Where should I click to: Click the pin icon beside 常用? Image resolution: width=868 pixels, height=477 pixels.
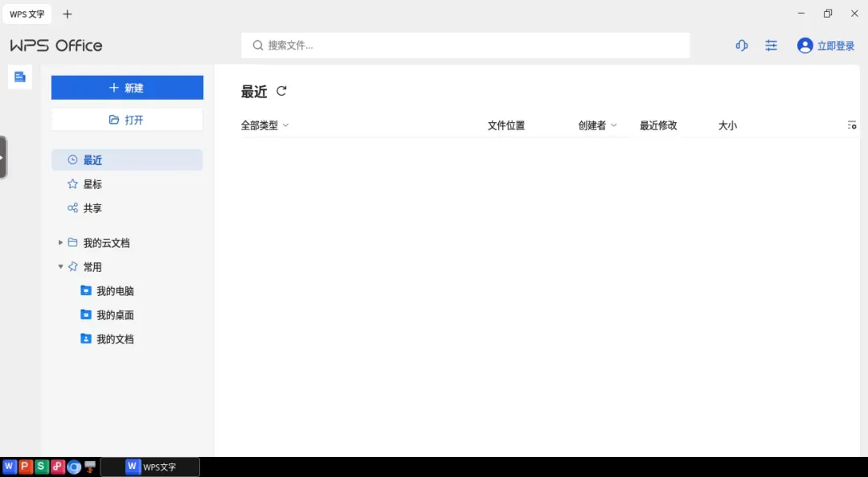tap(72, 266)
